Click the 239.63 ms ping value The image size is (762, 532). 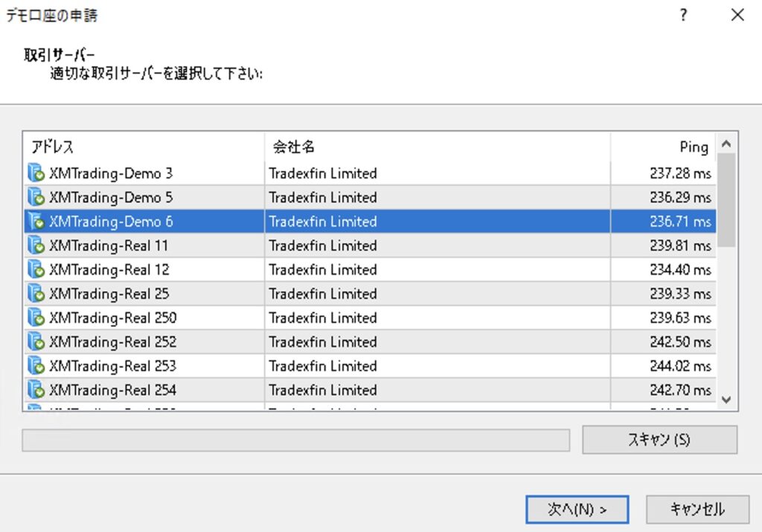click(x=680, y=318)
